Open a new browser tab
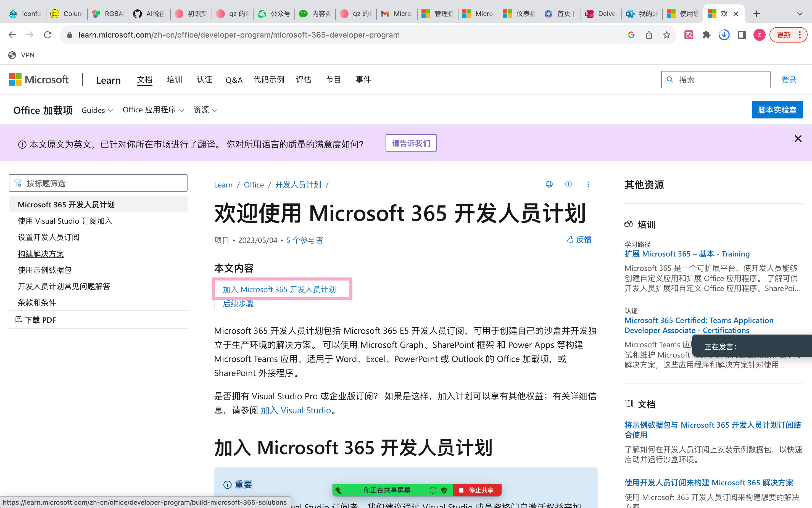812x508 pixels. point(756,14)
